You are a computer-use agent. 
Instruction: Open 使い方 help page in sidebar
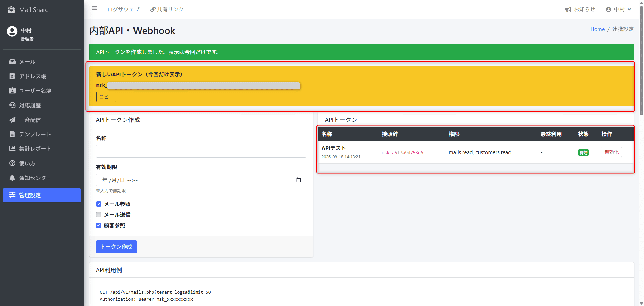click(42, 163)
